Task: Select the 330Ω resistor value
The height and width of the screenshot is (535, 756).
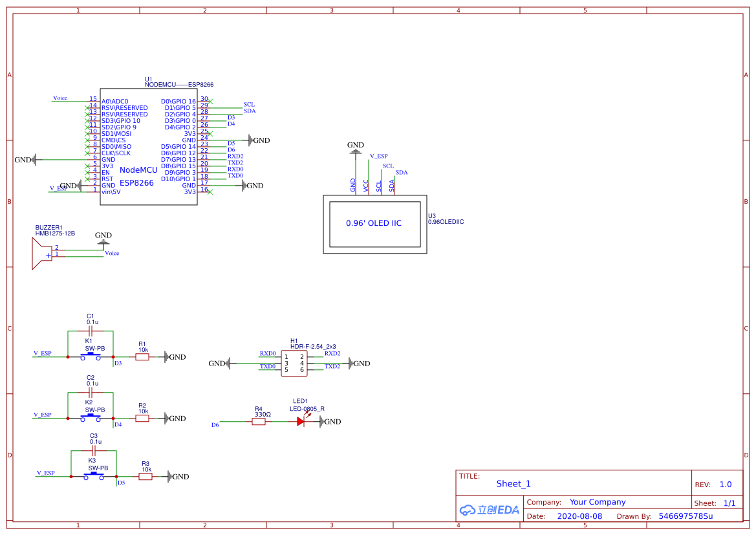Action: point(263,415)
